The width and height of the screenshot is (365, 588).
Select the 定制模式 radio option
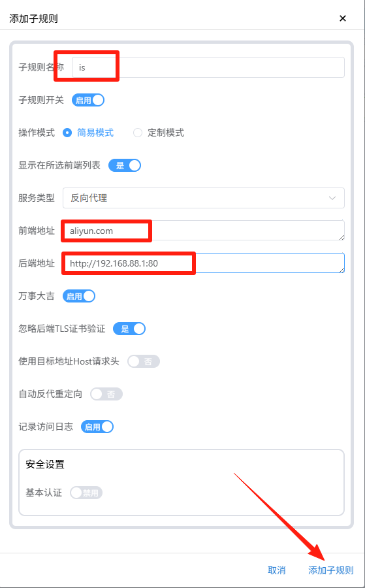point(138,133)
